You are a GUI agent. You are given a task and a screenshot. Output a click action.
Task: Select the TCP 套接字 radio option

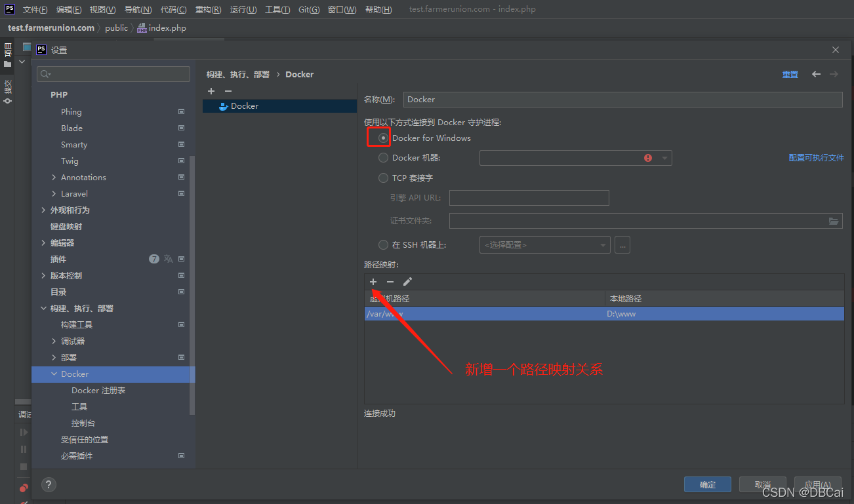point(384,178)
